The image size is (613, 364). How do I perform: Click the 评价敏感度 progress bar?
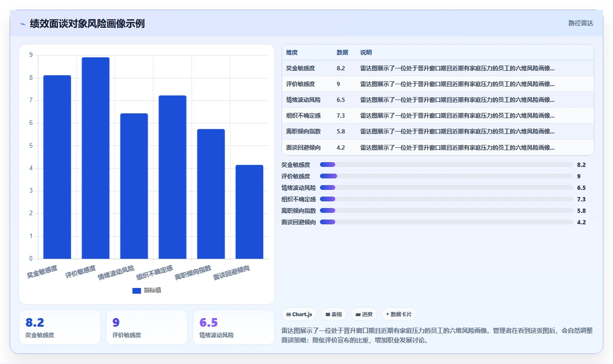(446, 176)
